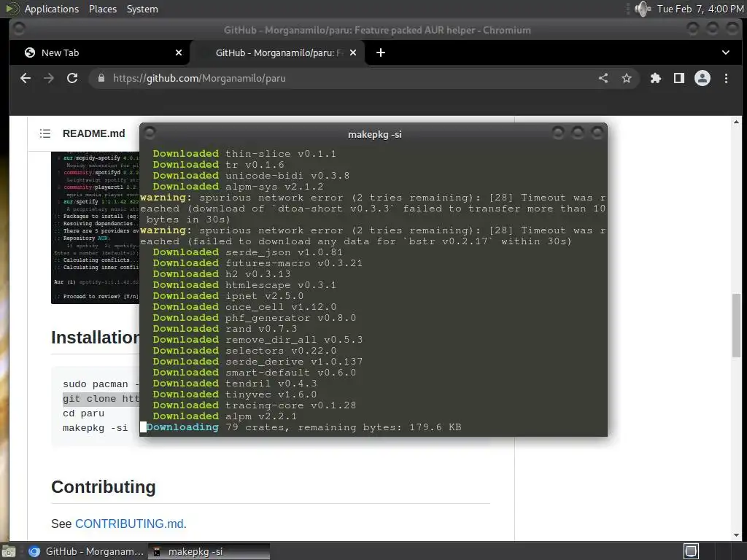The image size is (747, 560).
Task: Click the lock icon in address bar
Action: coord(101,78)
